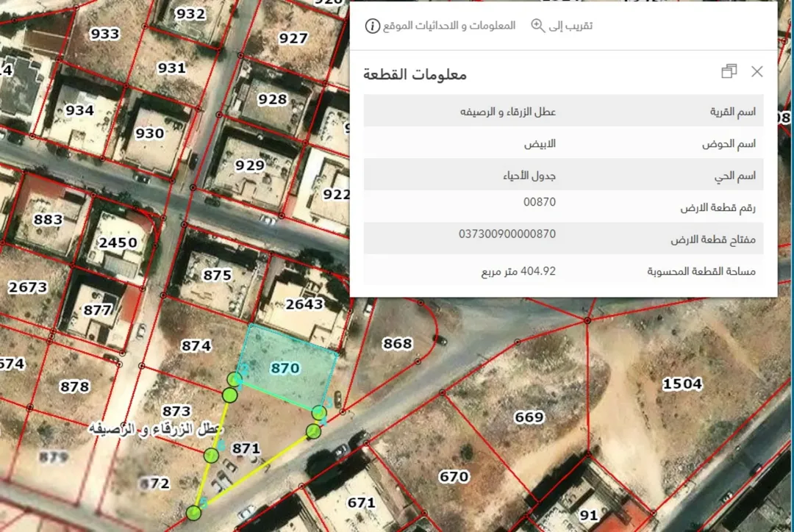The height and width of the screenshot is (532, 794).
Task: Select parcel 2450 on the map
Action: 118,242
